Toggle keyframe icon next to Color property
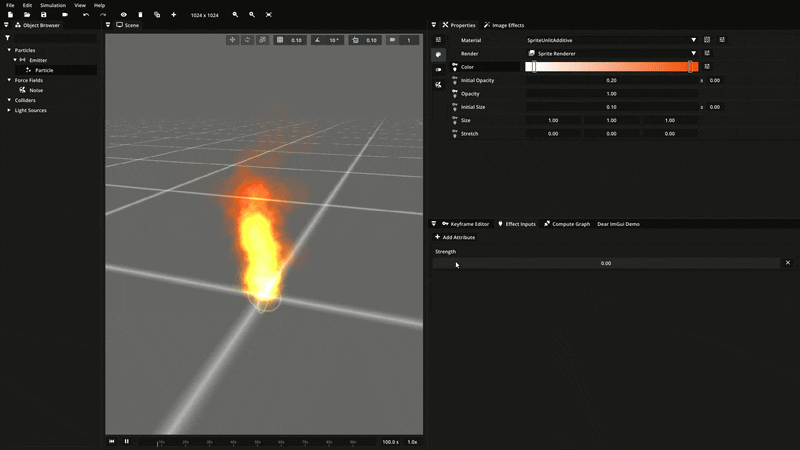This screenshot has height=450, width=800. coord(455,67)
